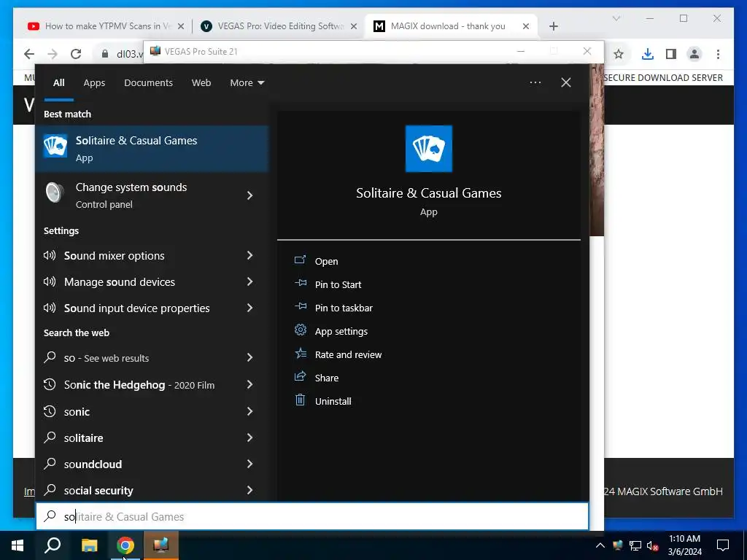The height and width of the screenshot is (560, 747).
Task: Select the sonic history suggestion
Action: point(138,411)
